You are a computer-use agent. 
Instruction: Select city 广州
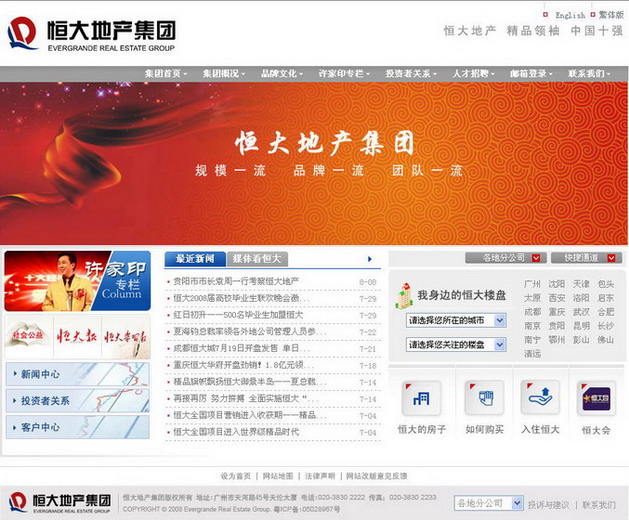(532, 284)
